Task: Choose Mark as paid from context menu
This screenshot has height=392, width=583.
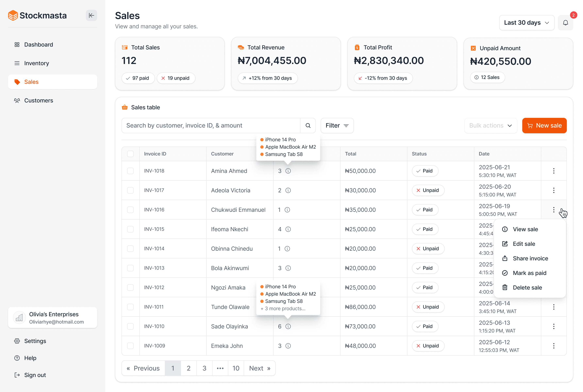Action: pos(529,273)
